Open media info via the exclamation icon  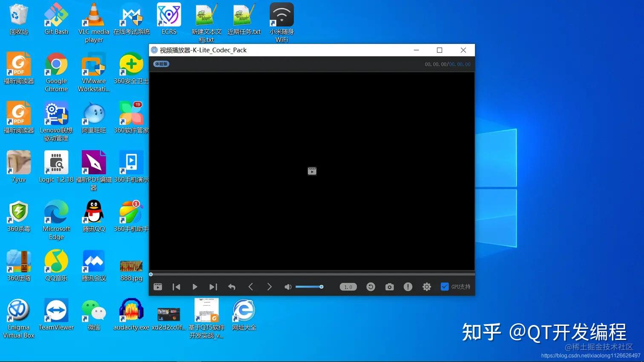tap(408, 286)
